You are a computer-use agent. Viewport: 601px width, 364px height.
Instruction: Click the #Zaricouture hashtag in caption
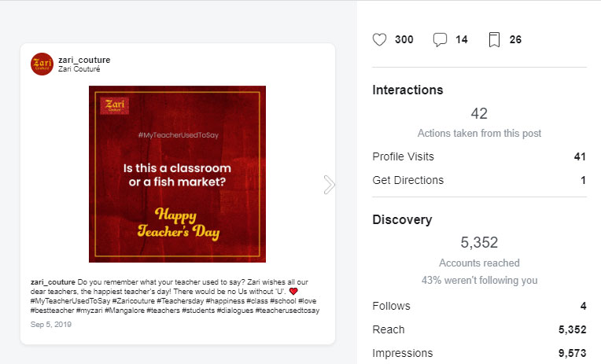coord(134,301)
